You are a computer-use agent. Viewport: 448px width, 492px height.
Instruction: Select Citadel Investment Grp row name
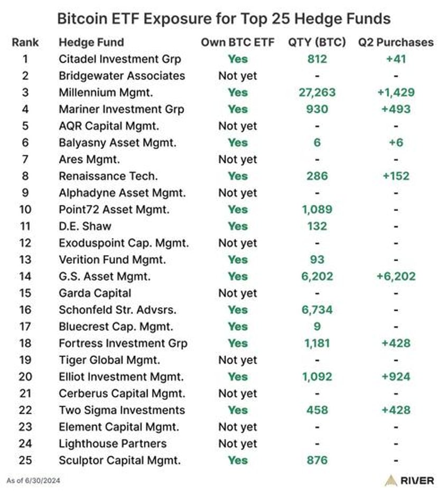(x=120, y=59)
